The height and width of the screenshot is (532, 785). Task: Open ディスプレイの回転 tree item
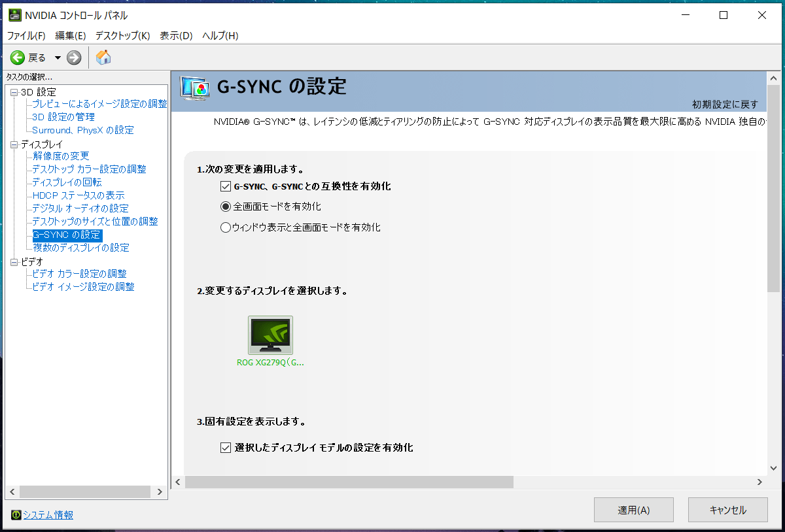coord(67,182)
